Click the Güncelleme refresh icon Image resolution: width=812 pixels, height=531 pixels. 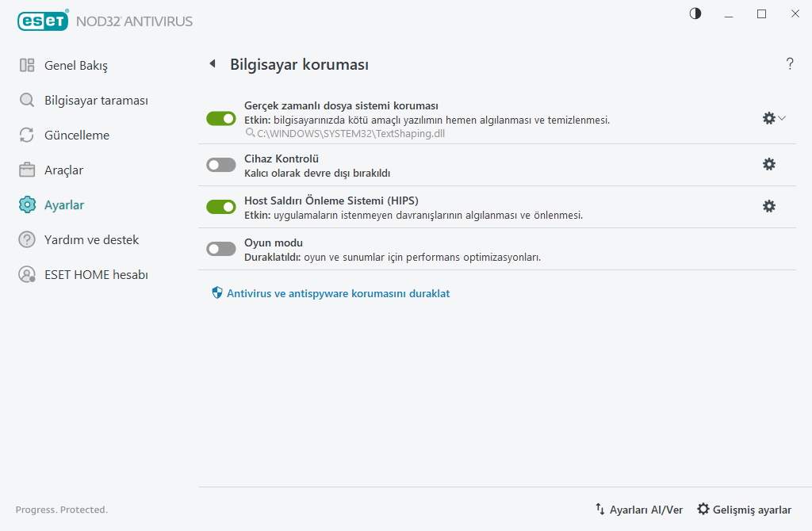27,135
